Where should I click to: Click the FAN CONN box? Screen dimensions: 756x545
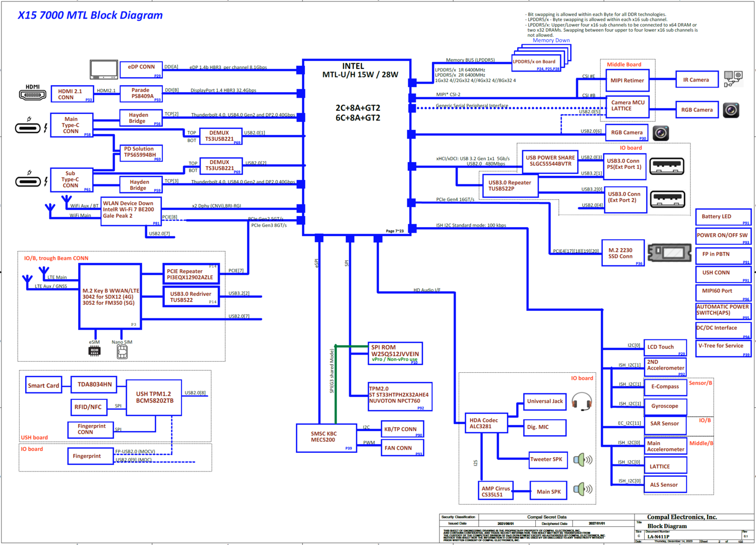[x=402, y=448]
